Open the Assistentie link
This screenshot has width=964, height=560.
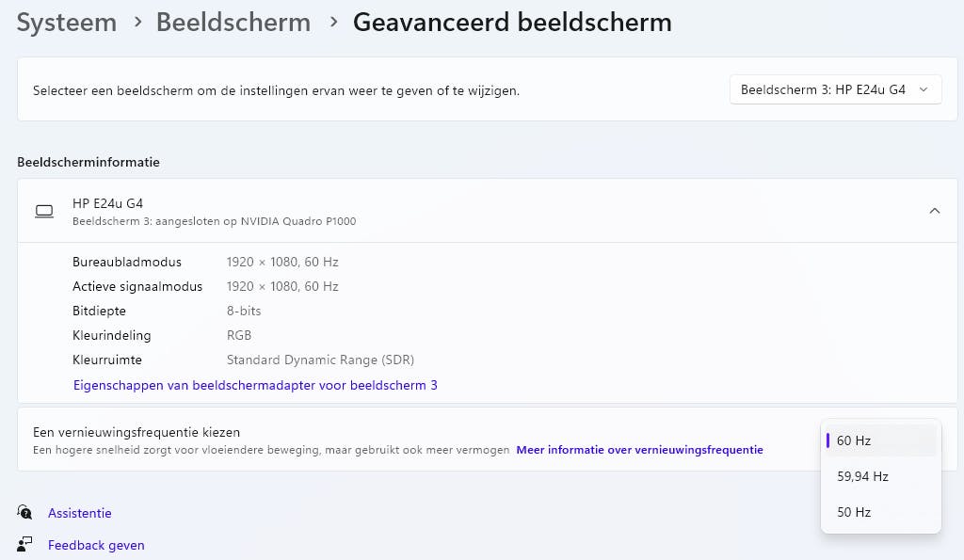pos(80,513)
